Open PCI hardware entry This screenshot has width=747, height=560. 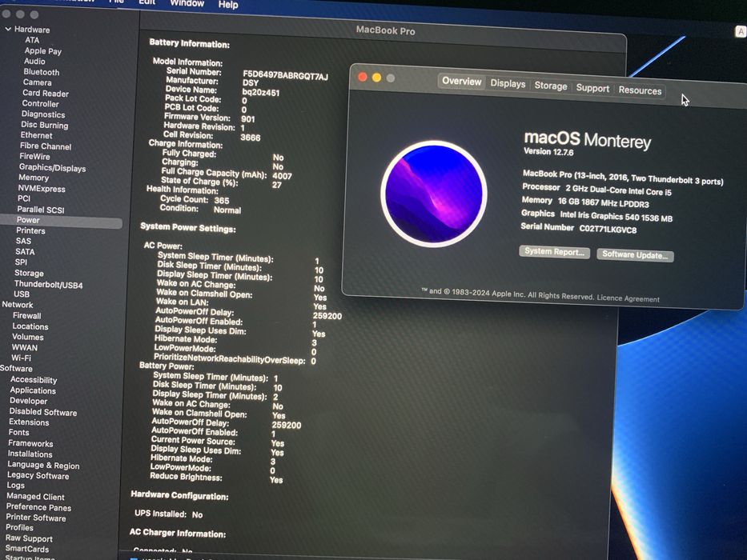point(24,198)
